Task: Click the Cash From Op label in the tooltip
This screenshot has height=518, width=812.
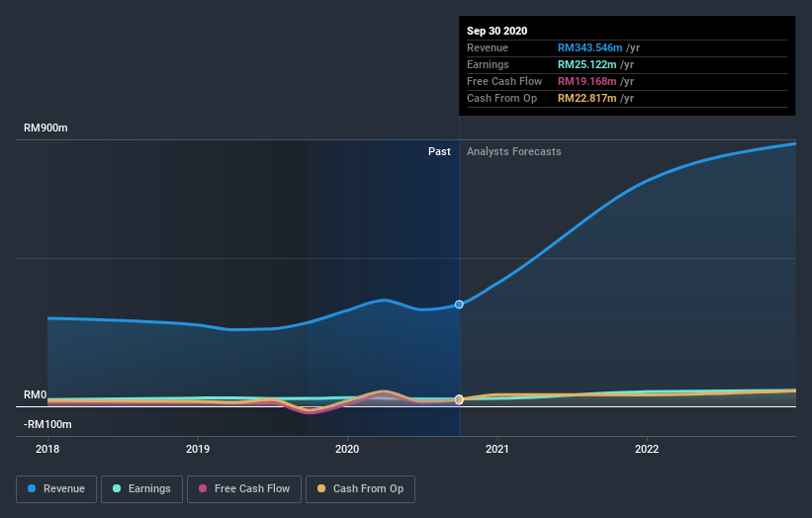Action: click(x=501, y=98)
